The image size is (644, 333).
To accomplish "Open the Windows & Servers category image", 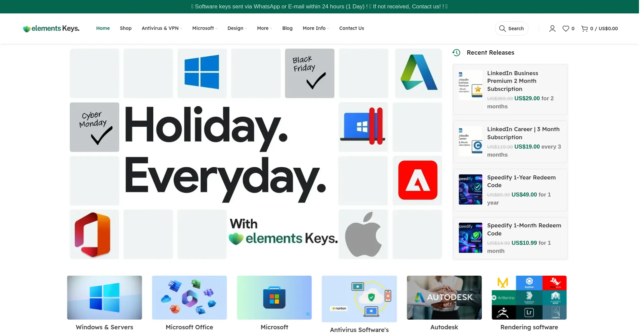I will coord(105,297).
